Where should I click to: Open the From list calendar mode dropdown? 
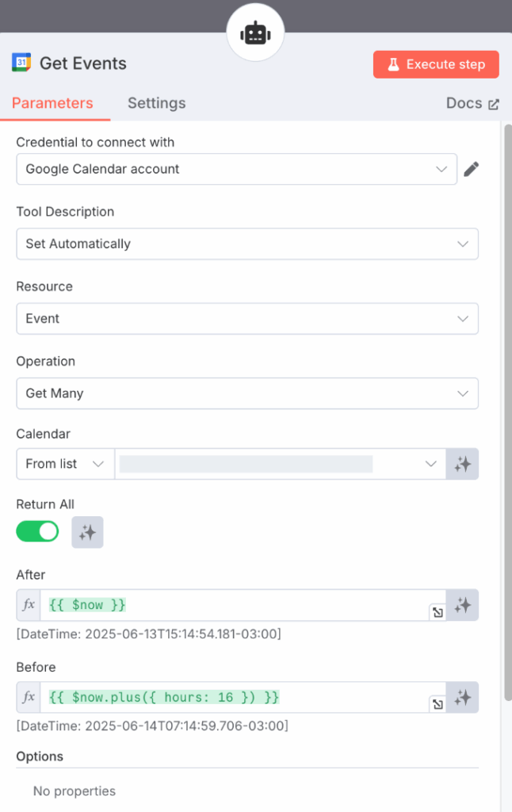[x=65, y=464]
